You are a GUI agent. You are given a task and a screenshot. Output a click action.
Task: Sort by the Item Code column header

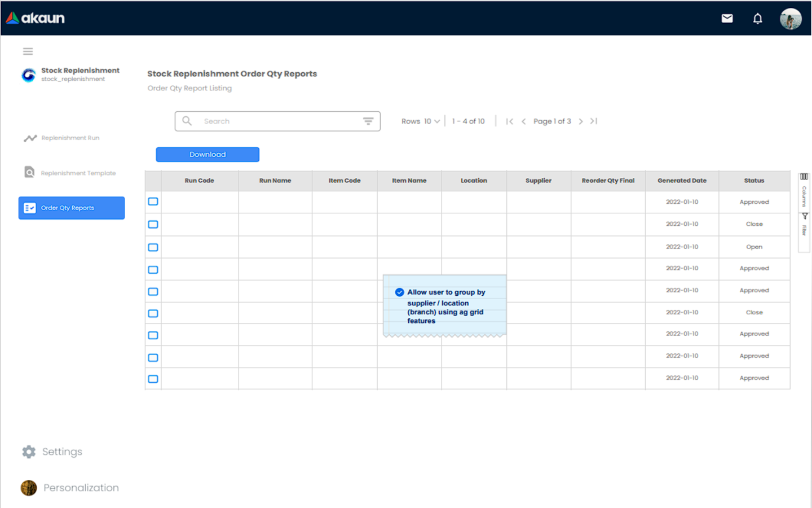(x=345, y=181)
